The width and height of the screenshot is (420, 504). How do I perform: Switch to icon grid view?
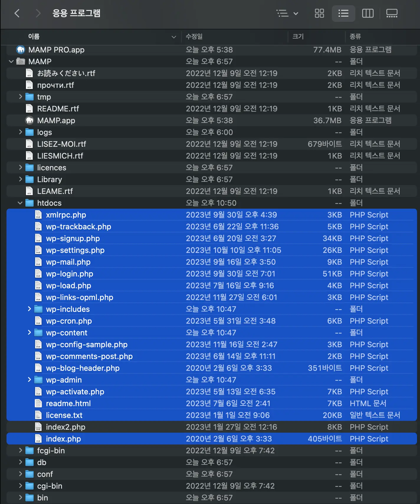(319, 13)
